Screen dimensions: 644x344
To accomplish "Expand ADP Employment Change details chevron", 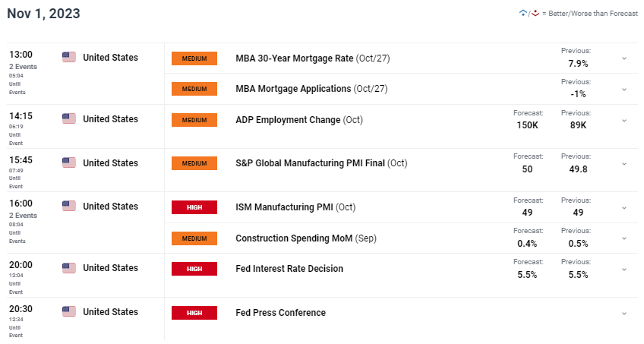I will click(624, 120).
